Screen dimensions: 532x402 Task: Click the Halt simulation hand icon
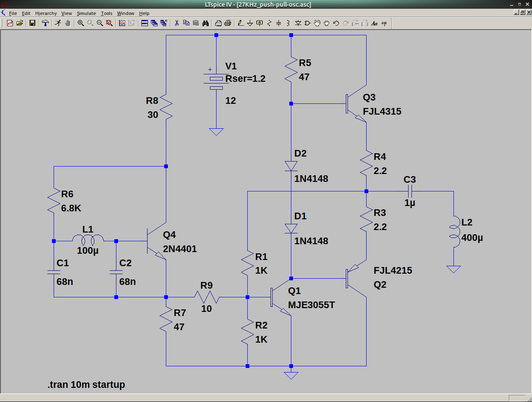tap(67, 23)
